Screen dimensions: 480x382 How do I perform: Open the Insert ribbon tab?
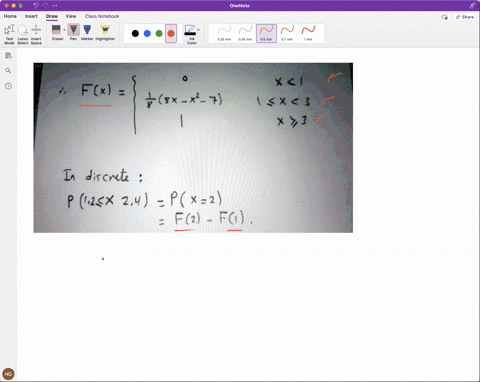pos(31,16)
